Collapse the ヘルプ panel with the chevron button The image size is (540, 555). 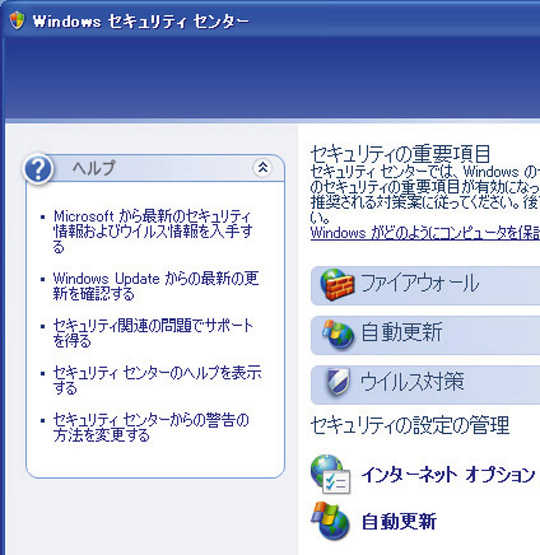(x=263, y=167)
